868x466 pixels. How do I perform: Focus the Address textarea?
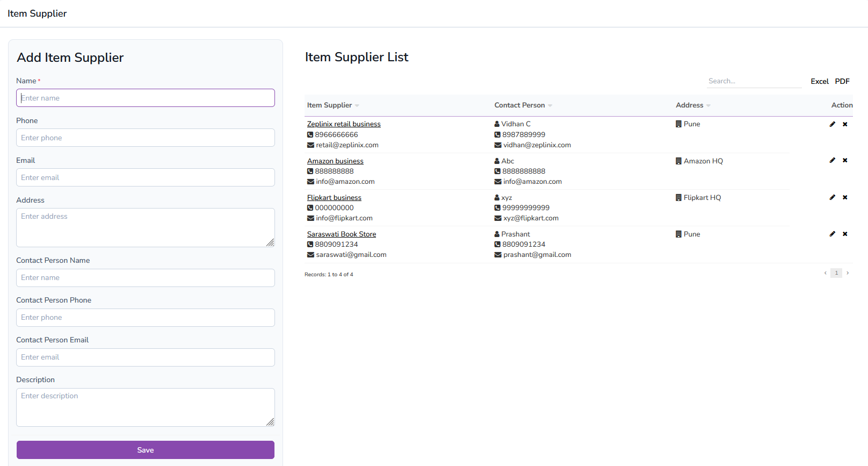pyautogui.click(x=146, y=228)
